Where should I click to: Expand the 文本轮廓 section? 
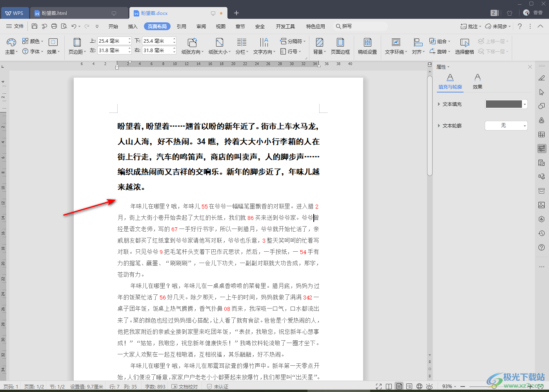(439, 126)
